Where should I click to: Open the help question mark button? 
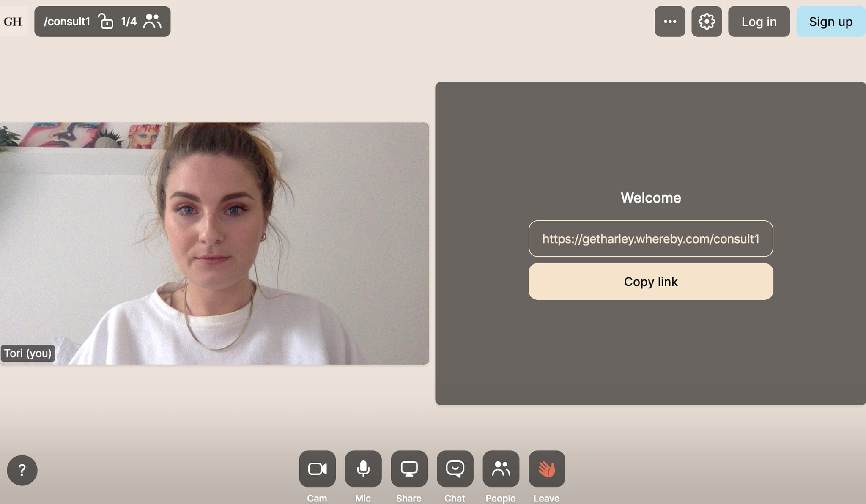22,470
